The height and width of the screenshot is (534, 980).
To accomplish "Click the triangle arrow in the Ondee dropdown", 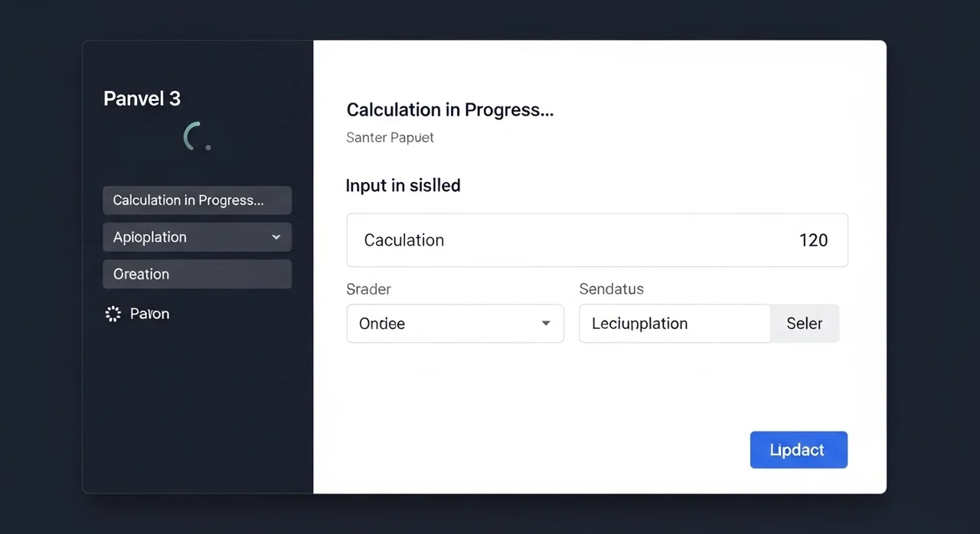I will click(x=546, y=324).
